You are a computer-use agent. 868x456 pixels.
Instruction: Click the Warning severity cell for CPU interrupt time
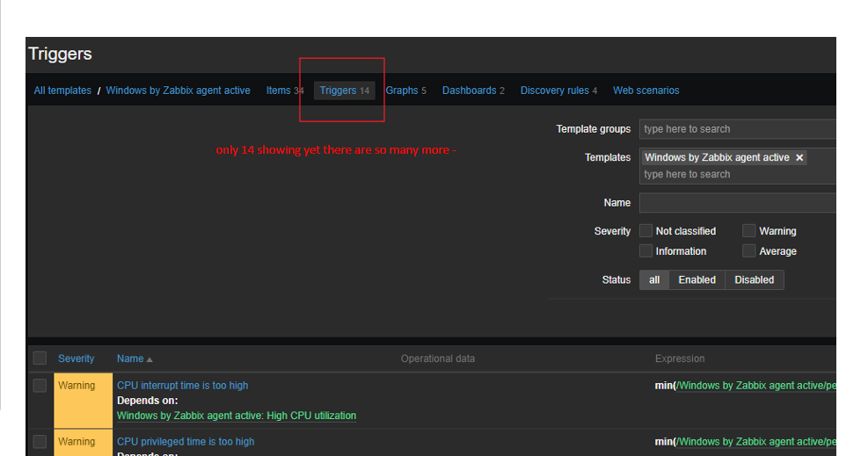pos(83,400)
